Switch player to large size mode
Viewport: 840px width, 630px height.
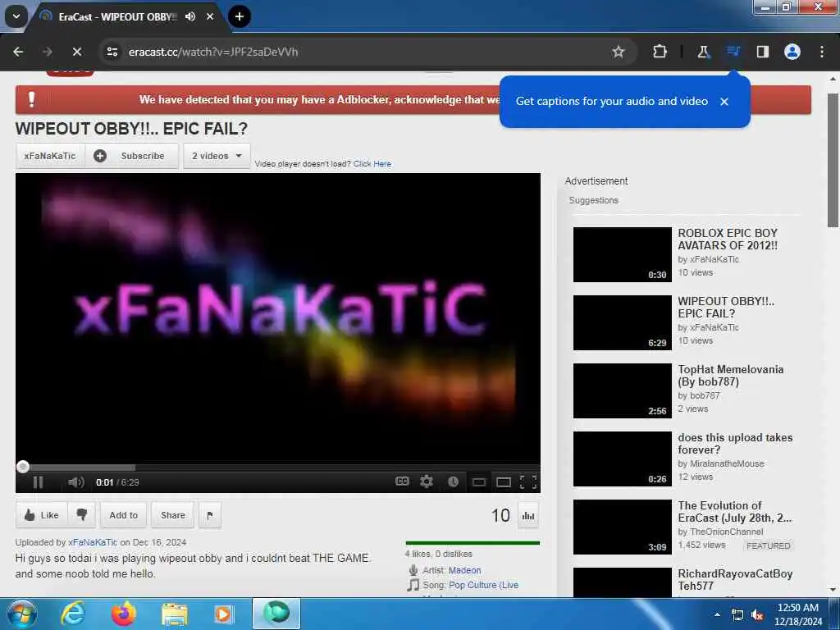tap(504, 482)
